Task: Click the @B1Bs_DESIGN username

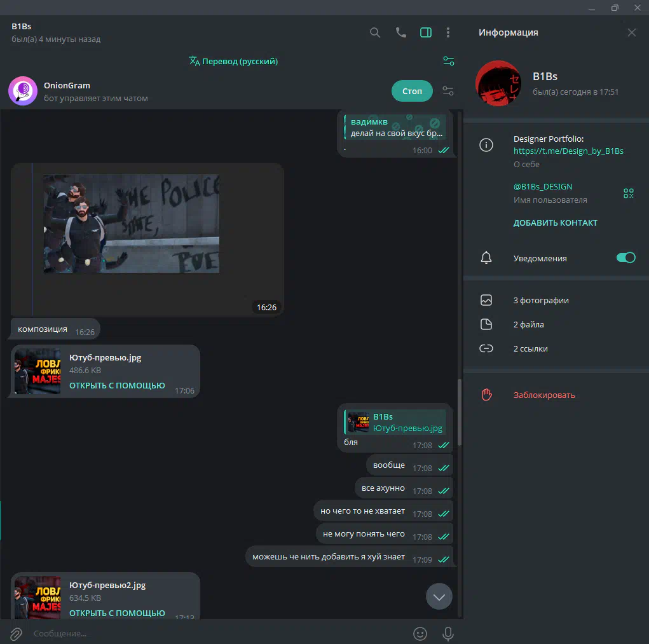Action: tap(543, 187)
